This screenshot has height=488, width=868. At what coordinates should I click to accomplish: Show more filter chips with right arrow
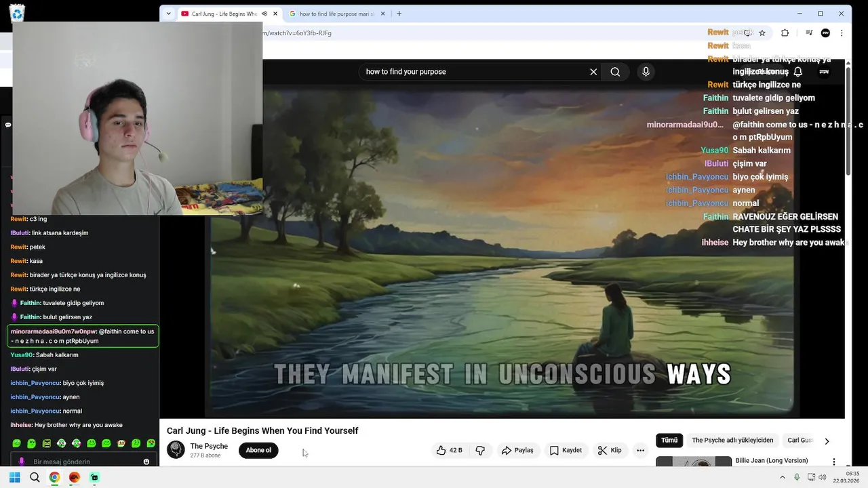pos(827,441)
